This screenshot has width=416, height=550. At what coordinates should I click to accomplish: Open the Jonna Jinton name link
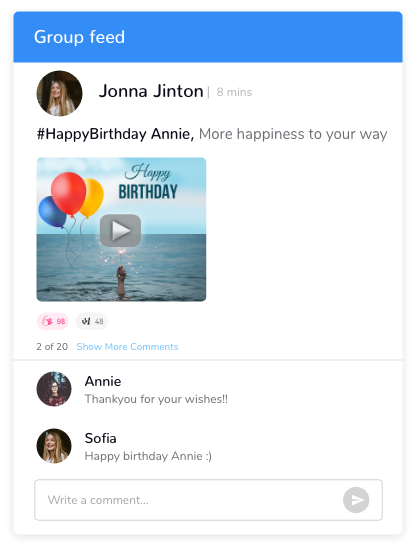(151, 91)
